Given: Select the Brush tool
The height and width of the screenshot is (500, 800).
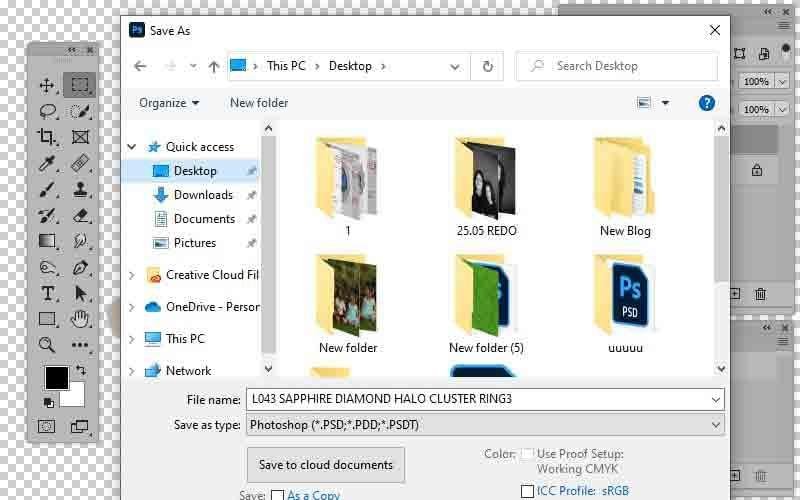Looking at the screenshot, I should click(x=47, y=189).
